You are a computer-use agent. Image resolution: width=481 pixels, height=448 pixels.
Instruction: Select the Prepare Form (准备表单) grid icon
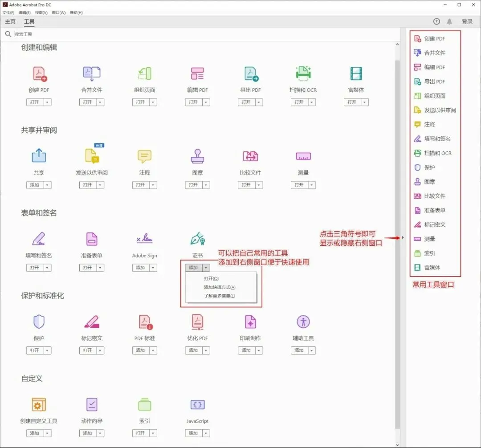coord(92,239)
